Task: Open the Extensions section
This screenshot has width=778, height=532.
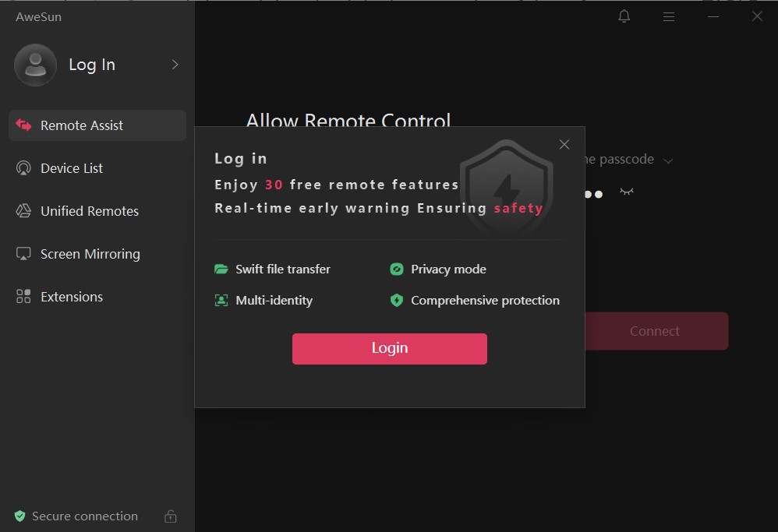Action: click(71, 297)
